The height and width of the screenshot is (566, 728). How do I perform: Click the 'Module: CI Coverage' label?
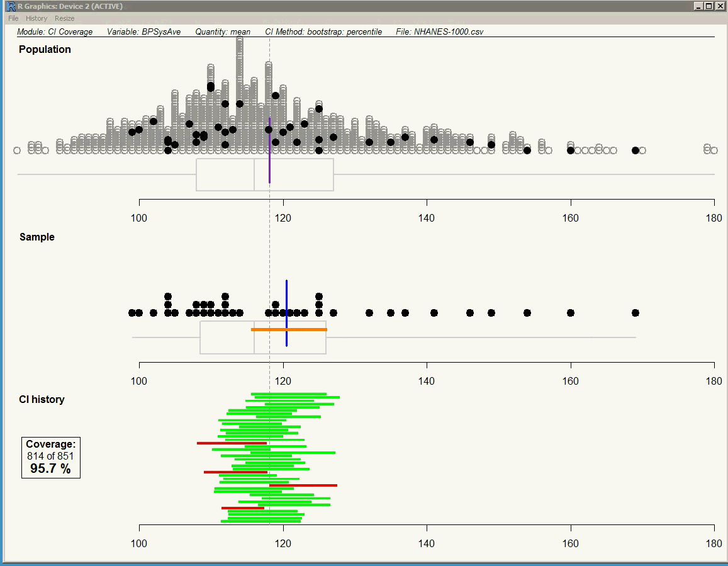click(x=55, y=31)
